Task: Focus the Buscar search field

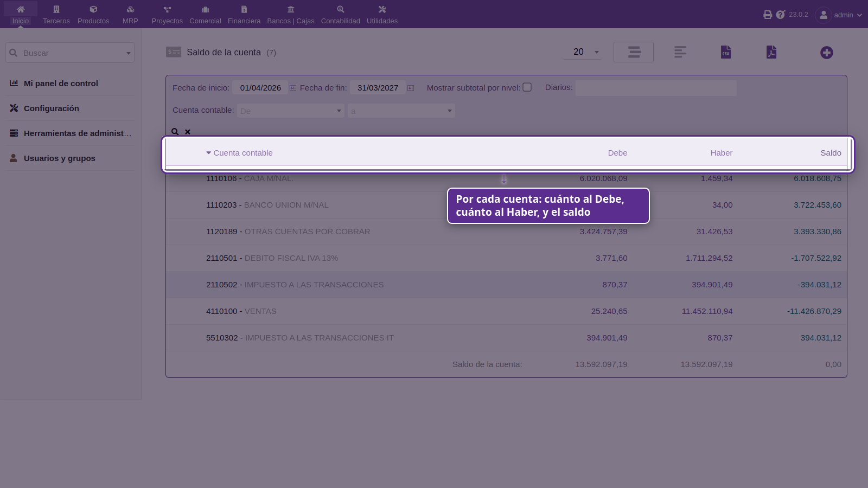Action: pyautogui.click(x=69, y=53)
